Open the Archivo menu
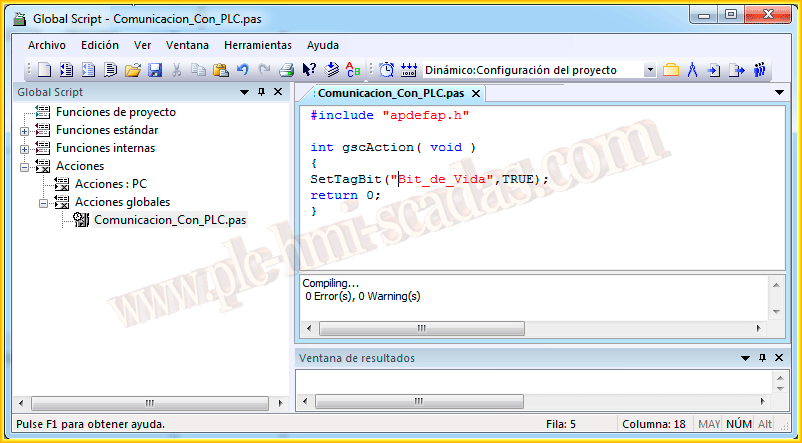The height and width of the screenshot is (443, 802). point(47,45)
